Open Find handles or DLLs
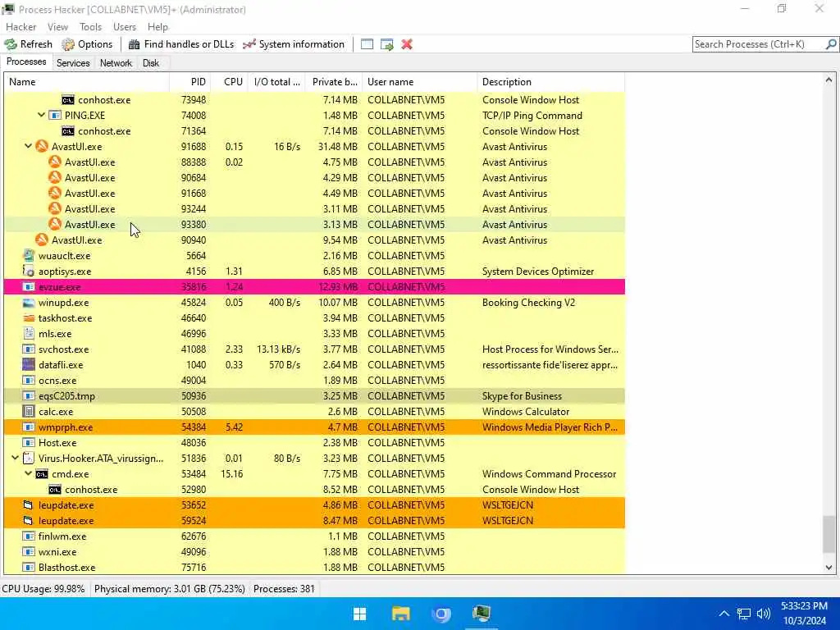The width and height of the screenshot is (840, 630). pyautogui.click(x=181, y=44)
